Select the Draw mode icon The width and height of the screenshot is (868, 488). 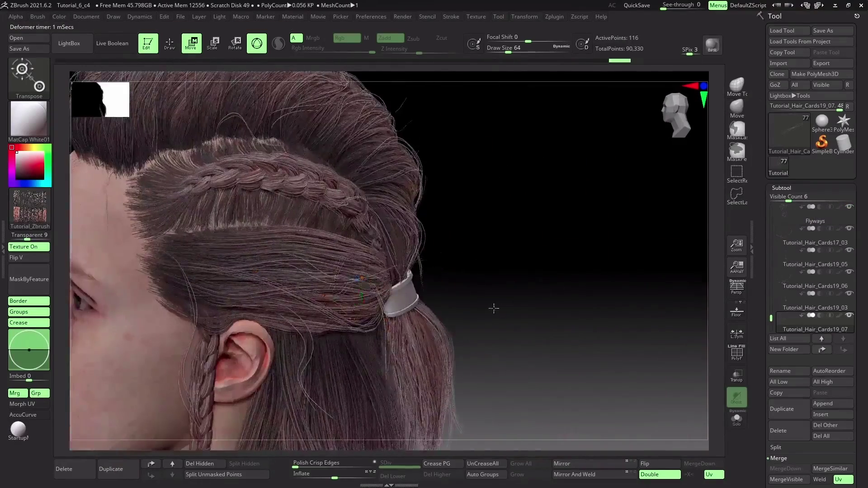point(170,43)
